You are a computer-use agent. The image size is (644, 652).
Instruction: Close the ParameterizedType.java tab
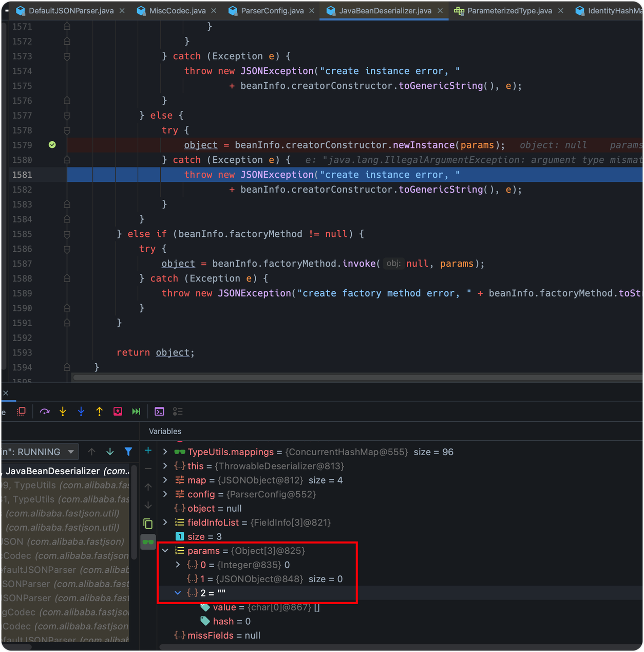[561, 11]
